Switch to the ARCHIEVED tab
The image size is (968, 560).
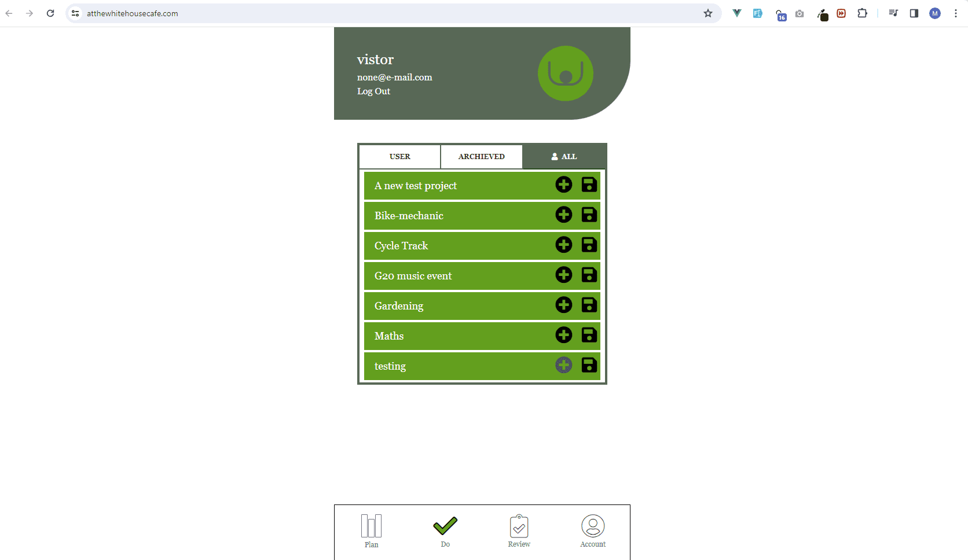tap(481, 157)
